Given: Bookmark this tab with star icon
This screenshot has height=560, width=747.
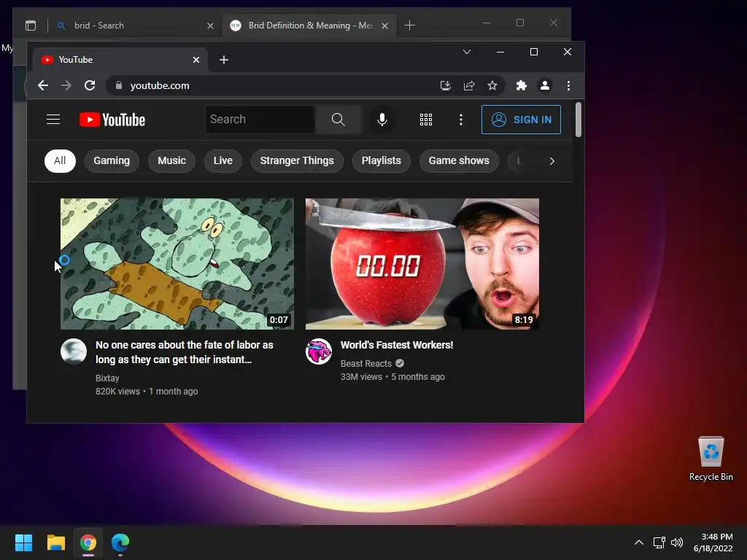Looking at the screenshot, I should coord(492,86).
